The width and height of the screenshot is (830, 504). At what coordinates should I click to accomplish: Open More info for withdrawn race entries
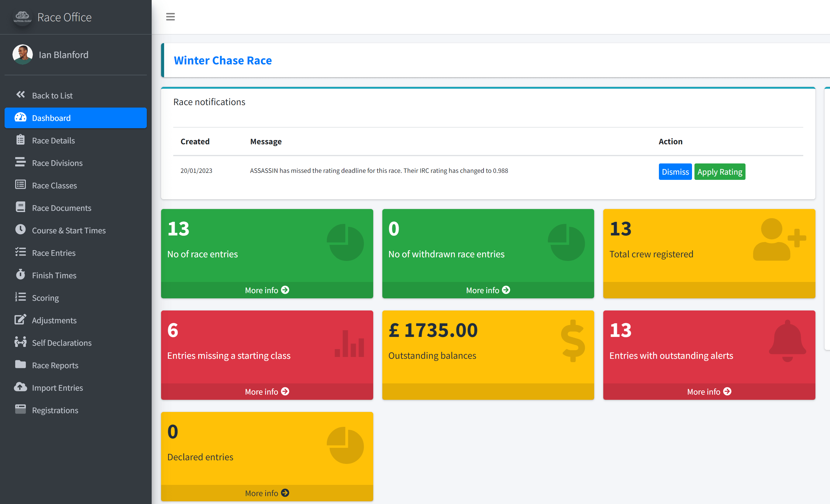488,290
